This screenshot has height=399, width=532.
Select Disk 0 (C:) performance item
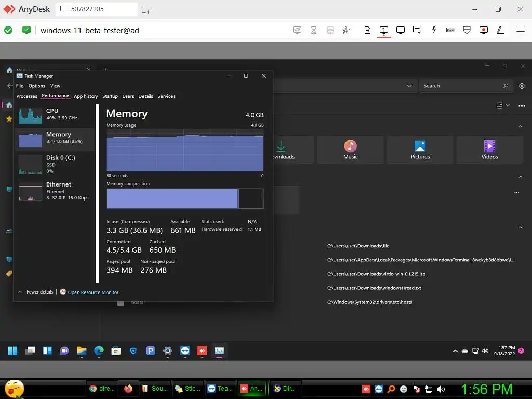(x=54, y=164)
